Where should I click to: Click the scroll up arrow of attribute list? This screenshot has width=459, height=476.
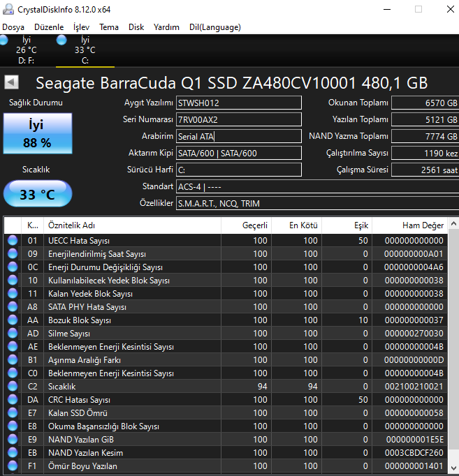(x=453, y=224)
